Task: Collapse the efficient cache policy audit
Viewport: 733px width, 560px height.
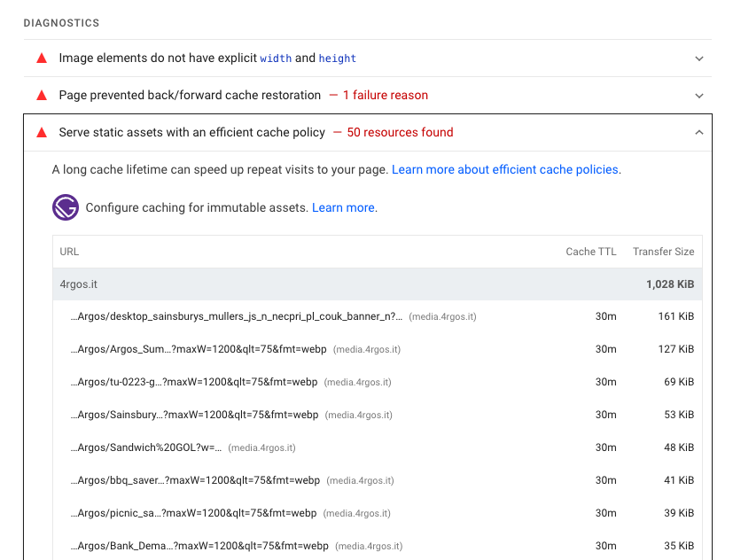Action: coord(698,132)
